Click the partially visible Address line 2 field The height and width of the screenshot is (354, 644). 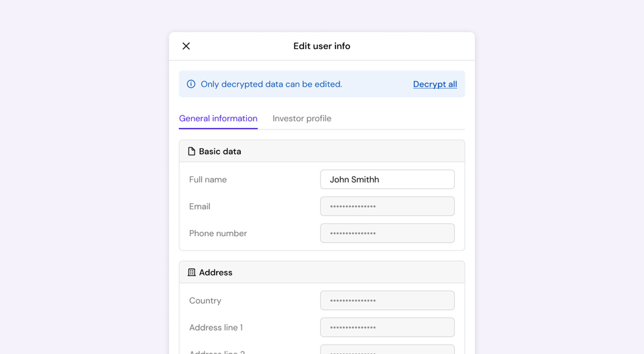[x=387, y=350]
